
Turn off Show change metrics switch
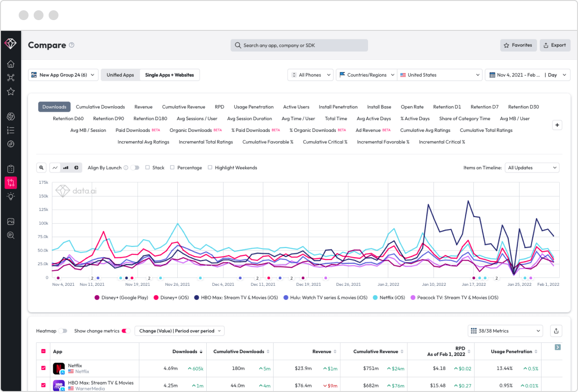point(124,331)
